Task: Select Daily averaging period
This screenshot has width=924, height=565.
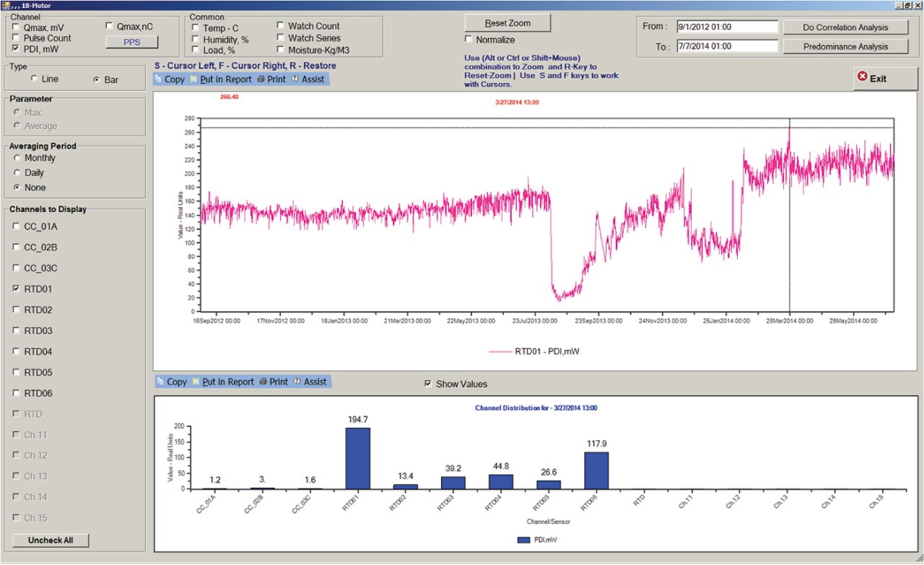Action: pyautogui.click(x=17, y=172)
